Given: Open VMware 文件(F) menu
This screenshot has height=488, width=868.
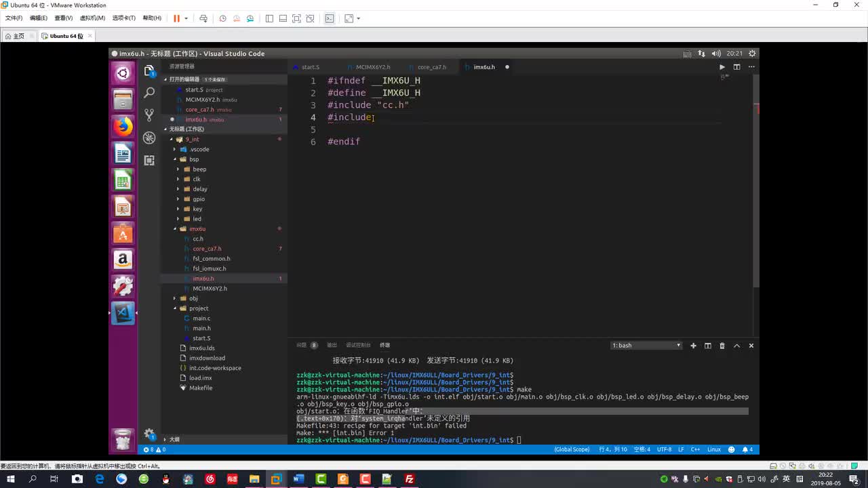Looking at the screenshot, I should (14, 18).
